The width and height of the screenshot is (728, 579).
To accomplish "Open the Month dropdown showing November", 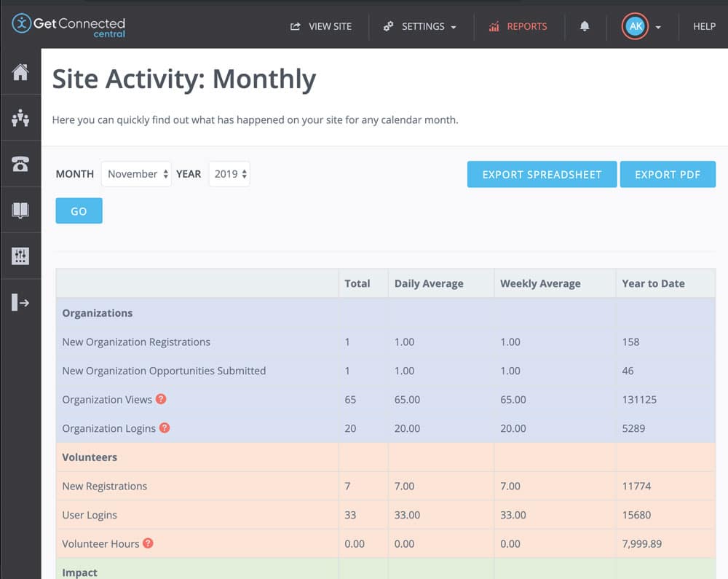I will pyautogui.click(x=136, y=174).
